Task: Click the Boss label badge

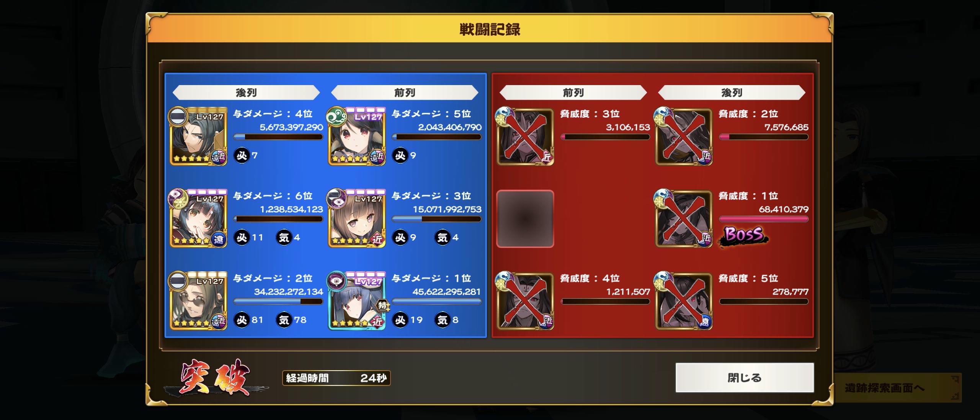Action: (744, 235)
